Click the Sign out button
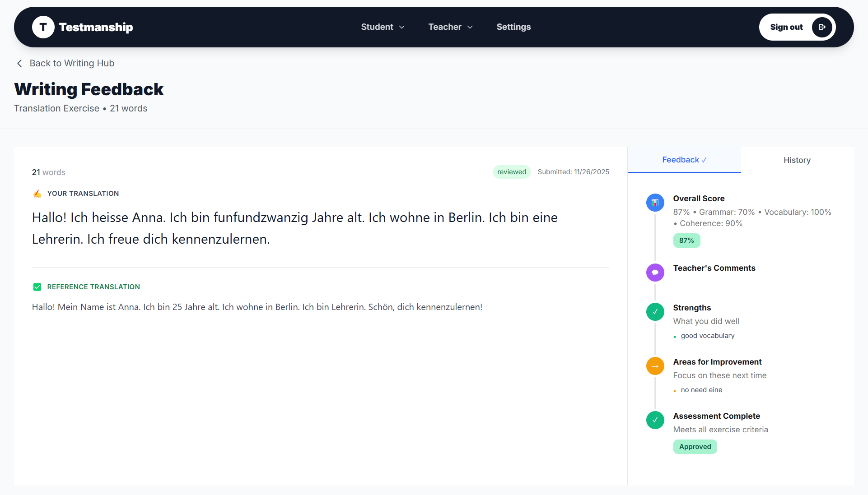Screen dimensions: 868x495 [x=786, y=27]
